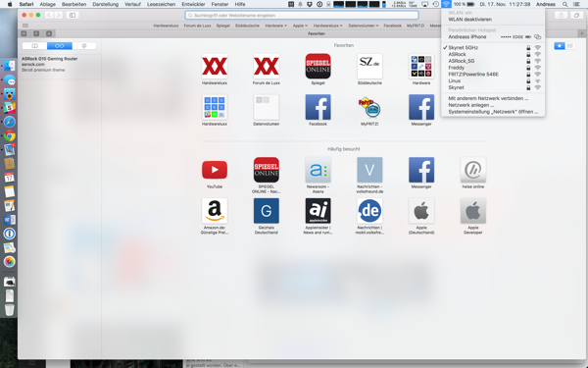Open the Süddeutsche SZ.de favorite
The image size is (588, 368).
point(369,66)
